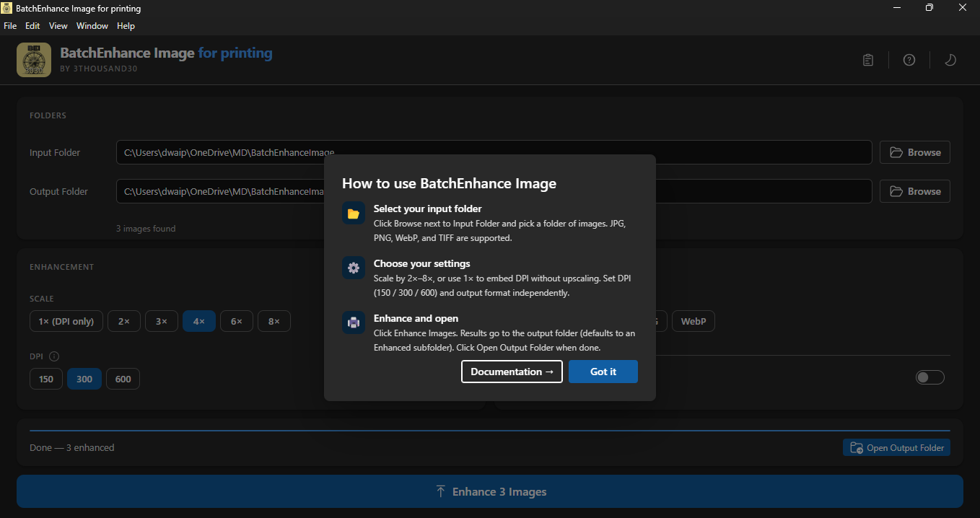Browse for the Output Folder
This screenshot has width=980, height=518.
click(x=915, y=191)
